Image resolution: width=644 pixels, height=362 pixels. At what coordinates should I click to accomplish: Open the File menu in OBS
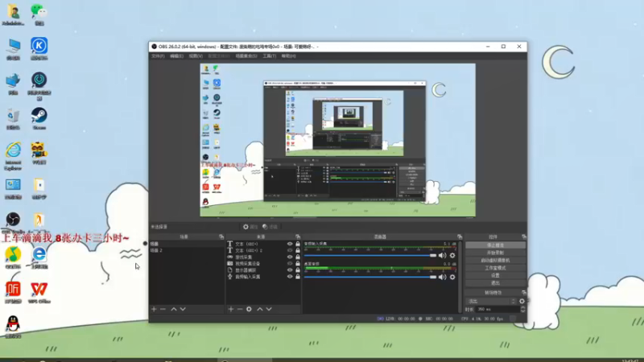click(158, 56)
